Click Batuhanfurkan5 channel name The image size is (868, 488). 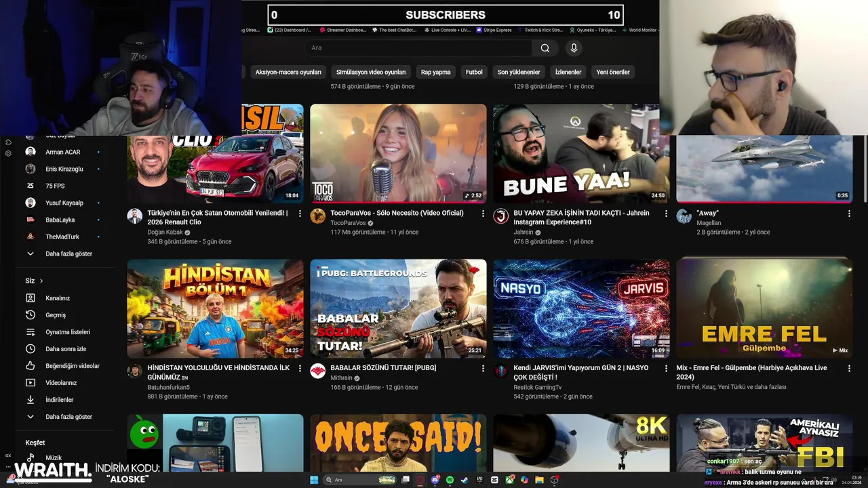click(x=168, y=387)
